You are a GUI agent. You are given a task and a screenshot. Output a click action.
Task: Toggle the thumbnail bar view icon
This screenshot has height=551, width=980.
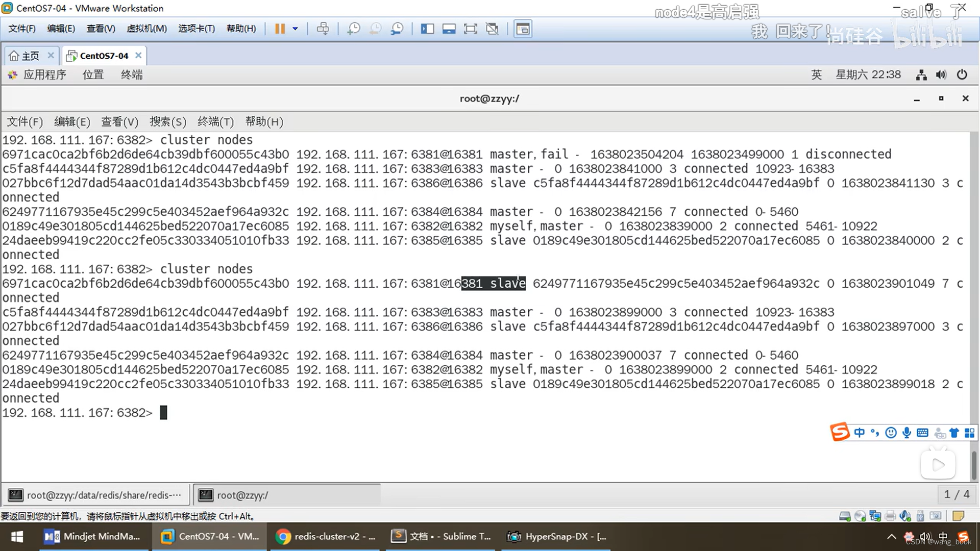click(x=449, y=29)
